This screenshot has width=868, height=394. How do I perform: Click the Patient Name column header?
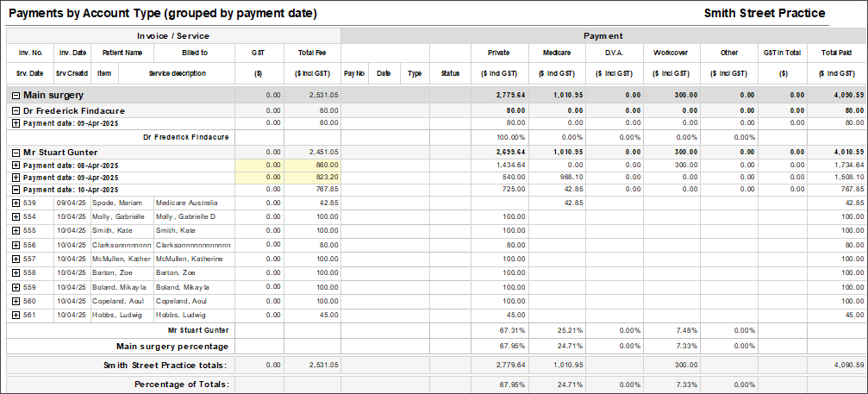coord(122,53)
